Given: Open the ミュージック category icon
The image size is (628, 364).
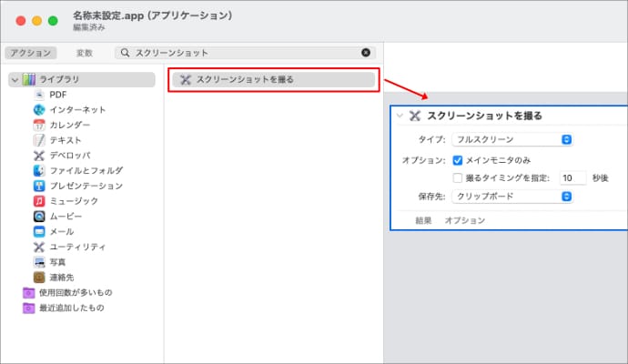Looking at the screenshot, I should tap(39, 201).
